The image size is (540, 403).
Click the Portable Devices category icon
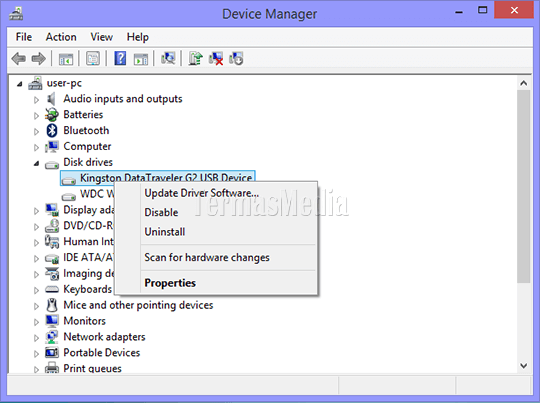(x=52, y=353)
